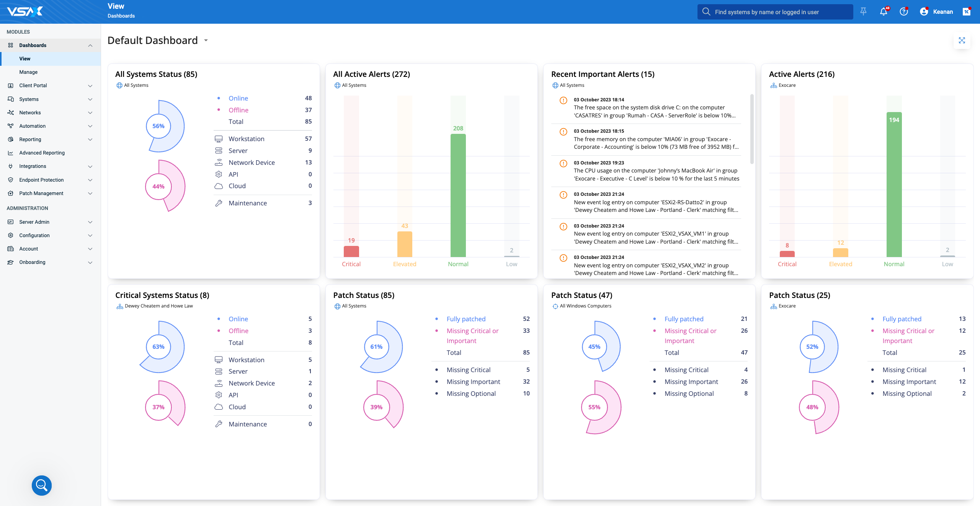The image size is (980, 506).
Task: Click the green Normal bar showing 208
Action: point(458,195)
